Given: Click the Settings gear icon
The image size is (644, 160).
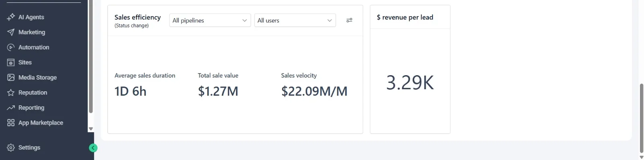Looking at the screenshot, I should pos(11,148).
